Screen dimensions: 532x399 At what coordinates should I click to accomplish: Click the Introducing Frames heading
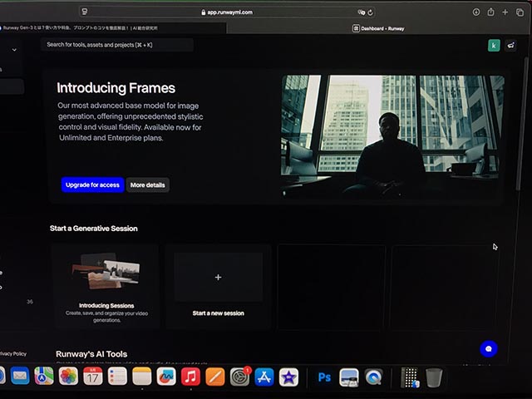(x=116, y=88)
